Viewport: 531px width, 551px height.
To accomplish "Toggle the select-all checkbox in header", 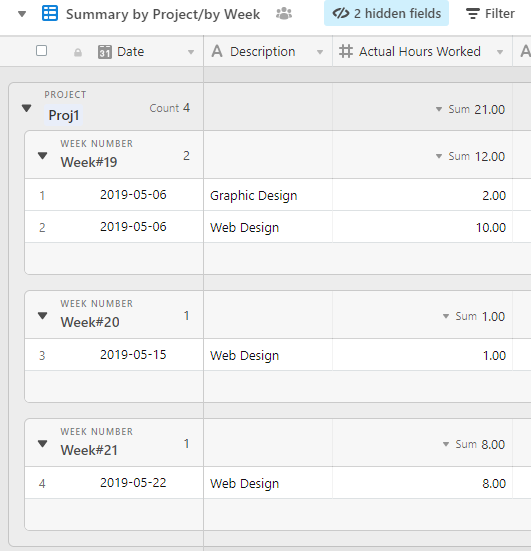I will pos(41,51).
